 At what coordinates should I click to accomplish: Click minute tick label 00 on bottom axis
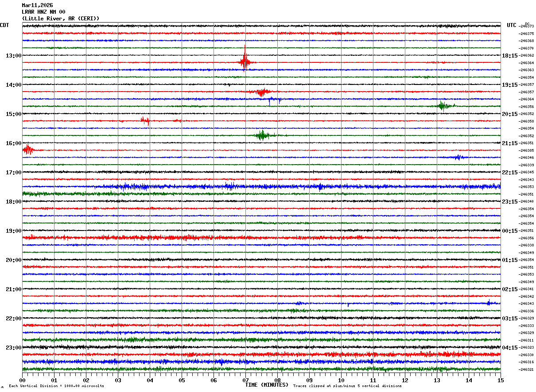22,380
